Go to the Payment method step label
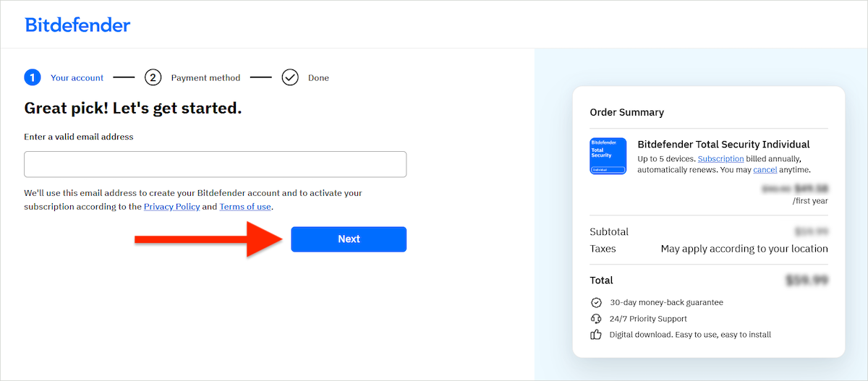 205,77
